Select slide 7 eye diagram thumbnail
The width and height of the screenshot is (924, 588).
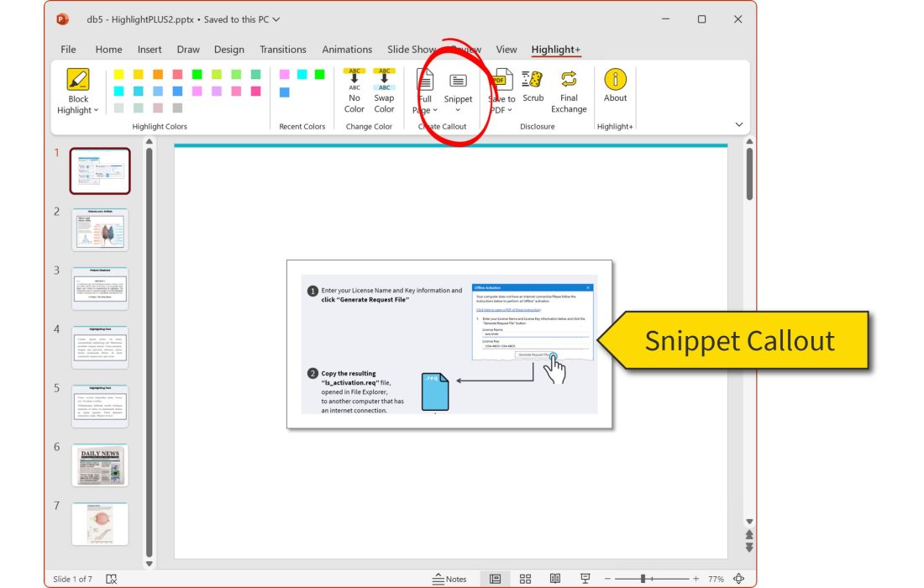100,524
